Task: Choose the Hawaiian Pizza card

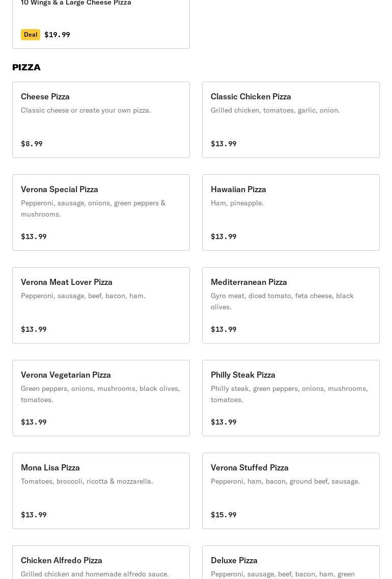Action: coord(291,213)
